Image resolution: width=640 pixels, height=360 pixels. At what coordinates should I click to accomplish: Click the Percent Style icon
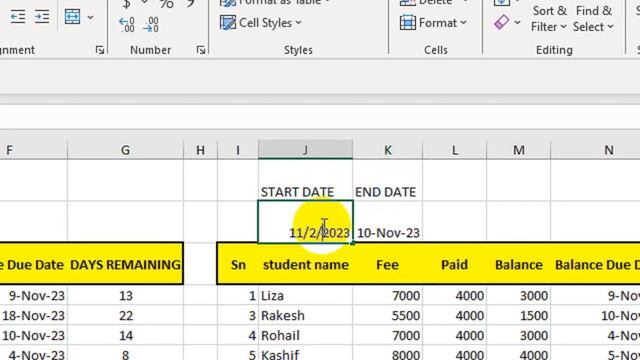click(x=166, y=4)
